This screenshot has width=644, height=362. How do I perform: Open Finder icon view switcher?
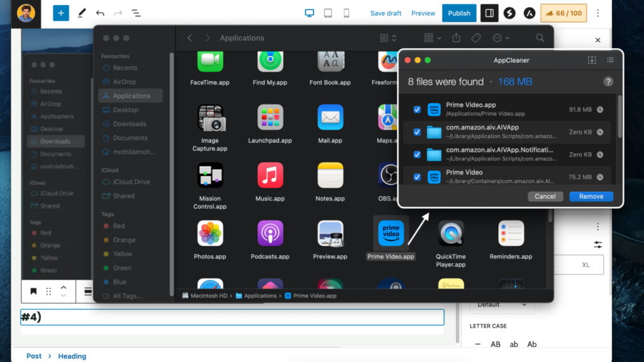[x=387, y=38]
